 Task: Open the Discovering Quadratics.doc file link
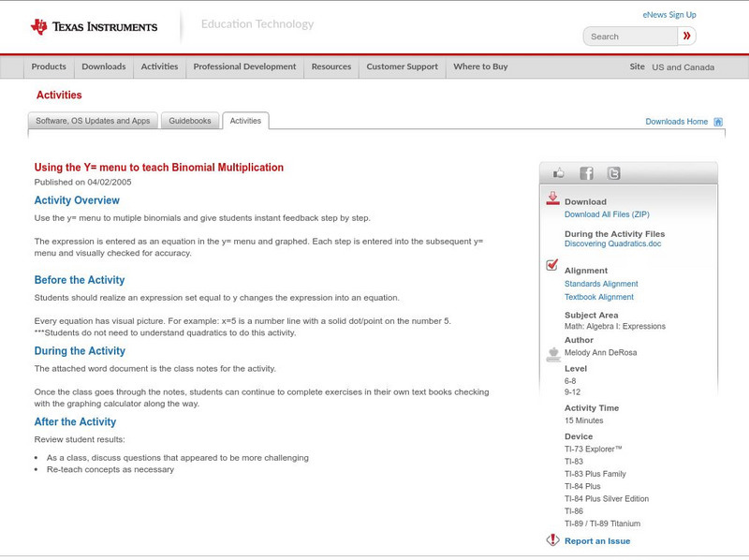(612, 243)
